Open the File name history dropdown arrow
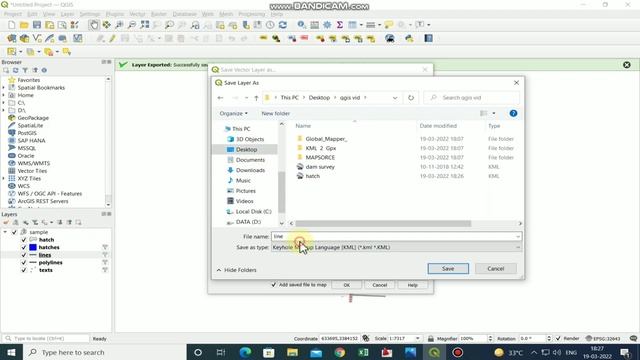The image size is (640, 360). (518, 236)
